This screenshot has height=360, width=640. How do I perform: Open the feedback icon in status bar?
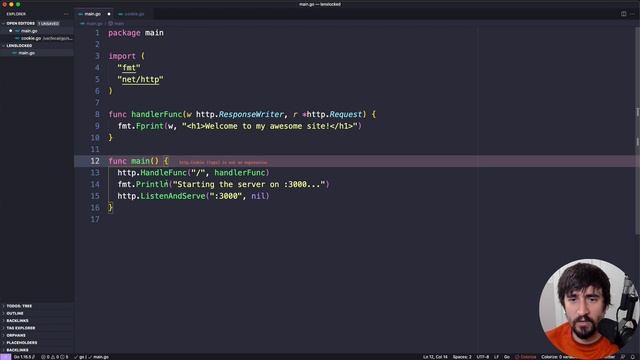coord(623,357)
